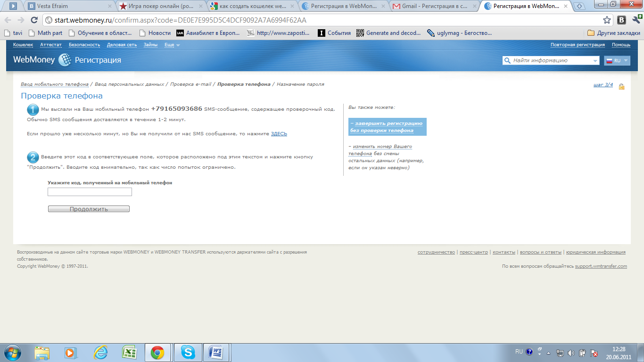Open the Деловая сеть menu item
644x362 pixels.
click(x=122, y=45)
